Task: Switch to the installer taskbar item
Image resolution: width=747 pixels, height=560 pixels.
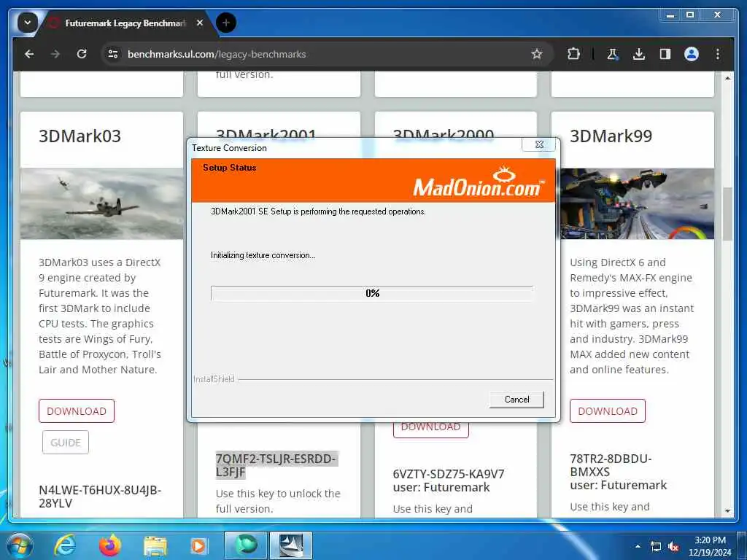Action: 291,545
